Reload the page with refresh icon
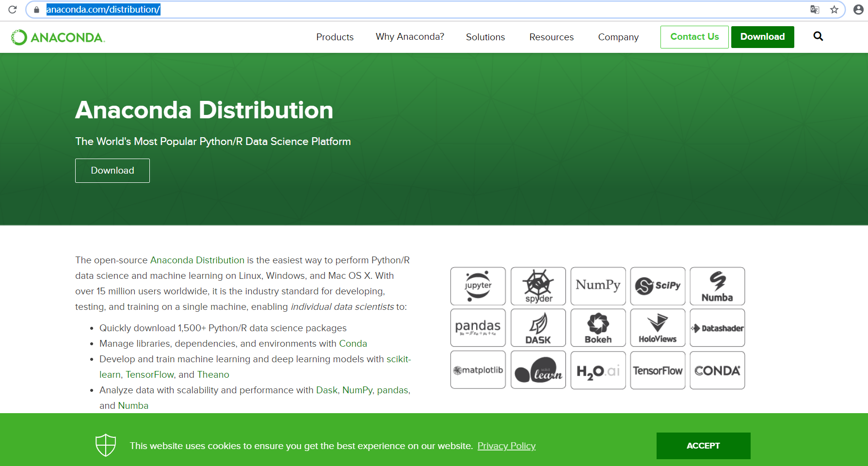The width and height of the screenshot is (868, 466). click(13, 10)
